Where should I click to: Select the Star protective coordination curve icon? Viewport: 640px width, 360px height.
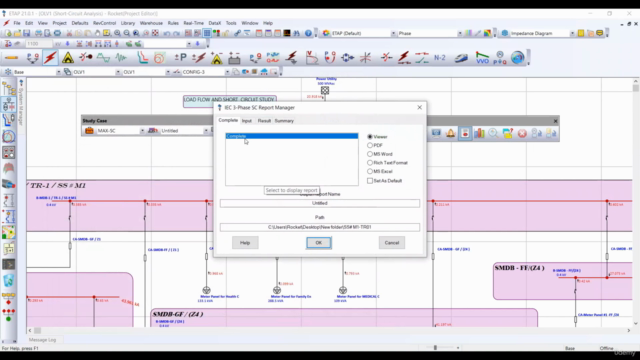[x=142, y=58]
